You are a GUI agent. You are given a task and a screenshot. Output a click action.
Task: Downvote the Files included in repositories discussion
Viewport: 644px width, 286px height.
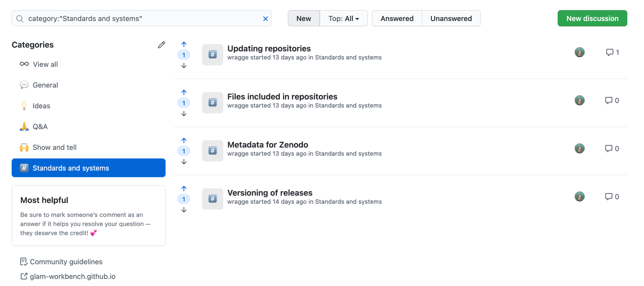tap(184, 114)
